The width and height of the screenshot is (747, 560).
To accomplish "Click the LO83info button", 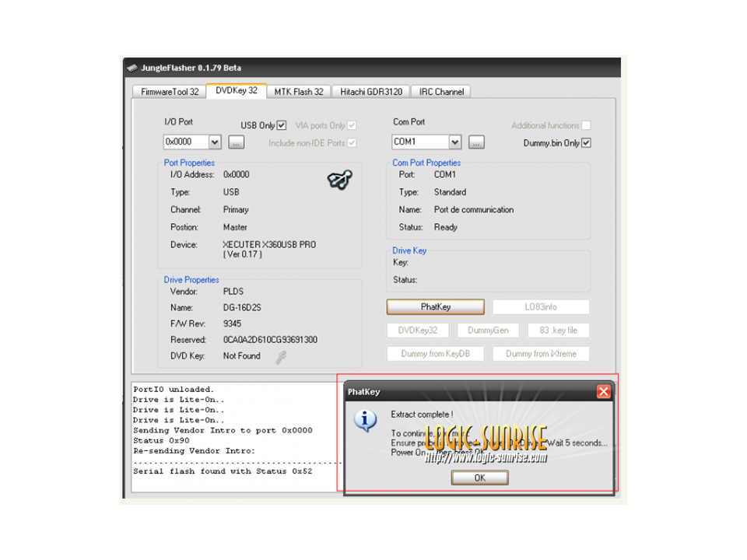I will coord(541,307).
